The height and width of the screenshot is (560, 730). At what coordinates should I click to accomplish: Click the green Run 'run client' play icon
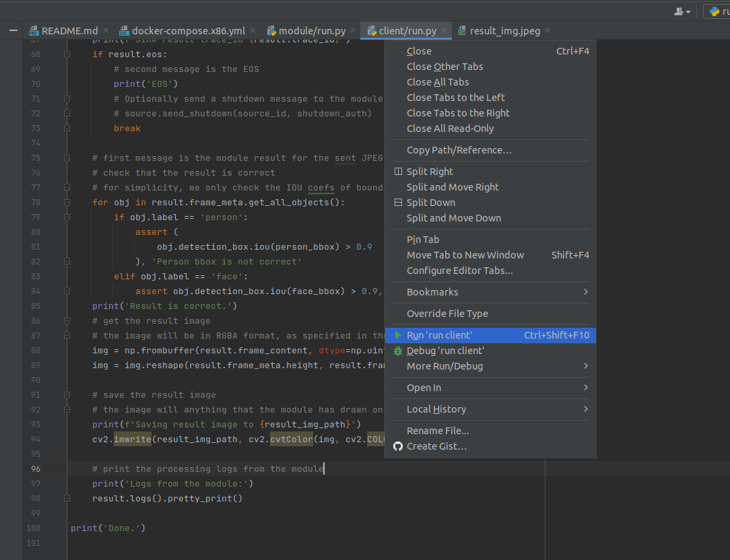pyautogui.click(x=398, y=335)
